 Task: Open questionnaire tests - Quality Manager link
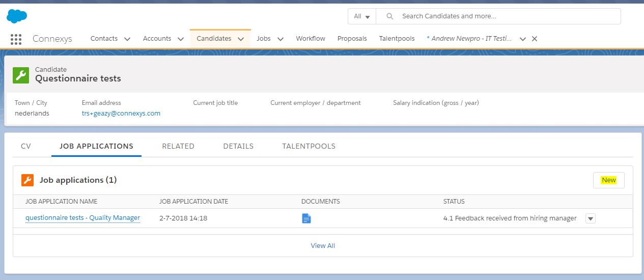point(83,218)
